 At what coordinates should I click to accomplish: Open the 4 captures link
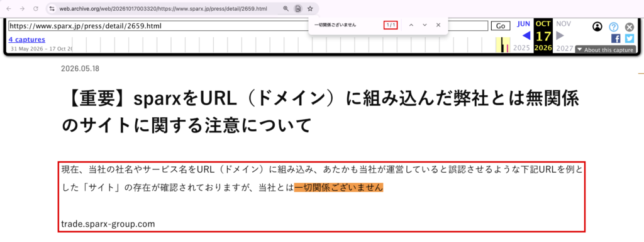point(26,40)
